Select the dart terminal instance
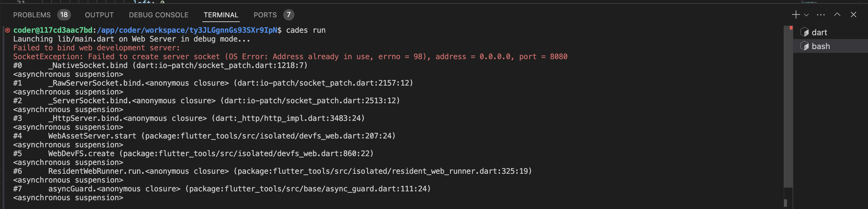This screenshot has width=868, height=209. 830,32
